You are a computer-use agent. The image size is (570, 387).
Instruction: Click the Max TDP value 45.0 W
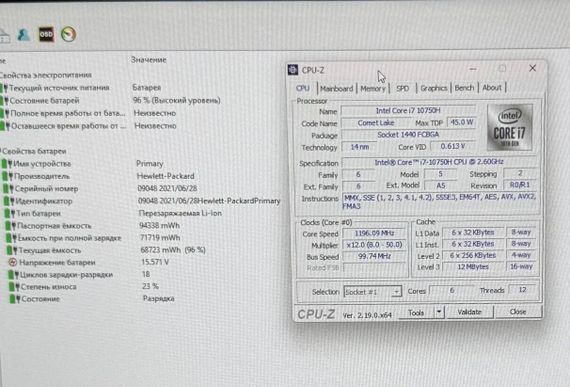coord(462,122)
